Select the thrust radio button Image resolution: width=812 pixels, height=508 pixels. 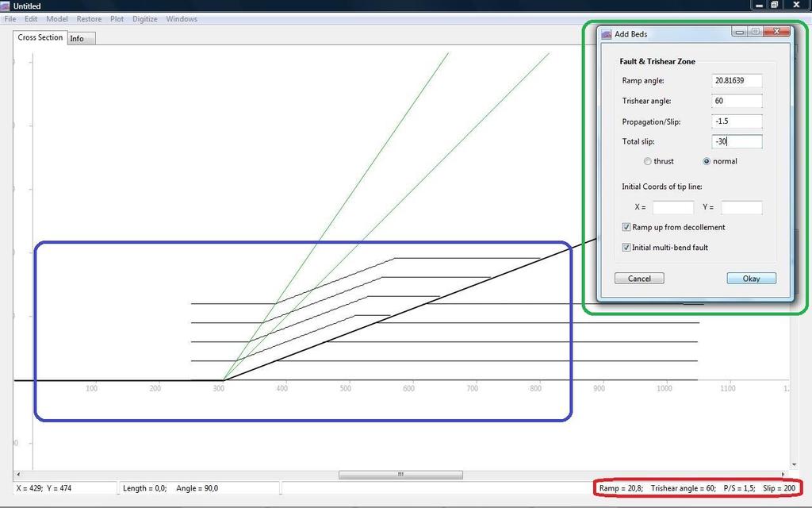point(647,161)
